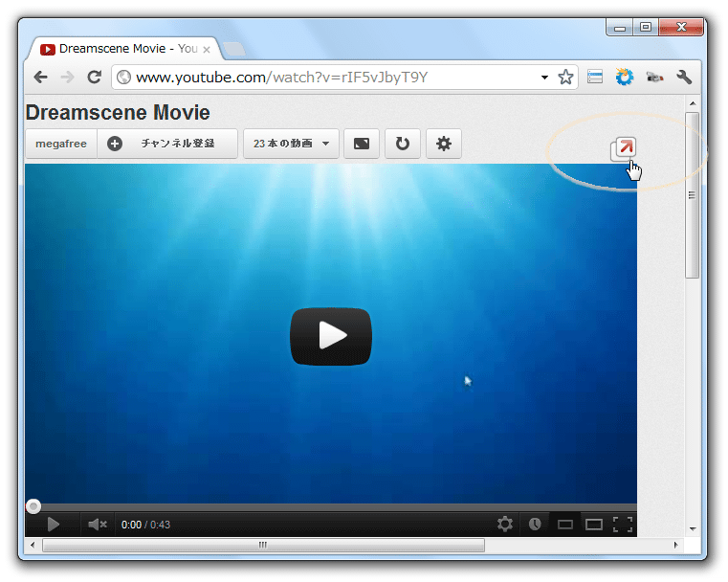Open the megafree channel button

[x=61, y=144]
